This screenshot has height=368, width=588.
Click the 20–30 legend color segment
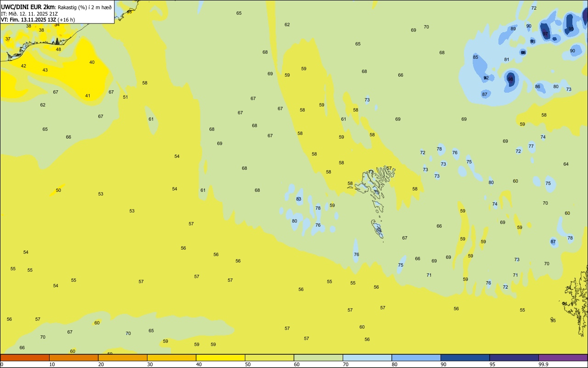coord(123,357)
